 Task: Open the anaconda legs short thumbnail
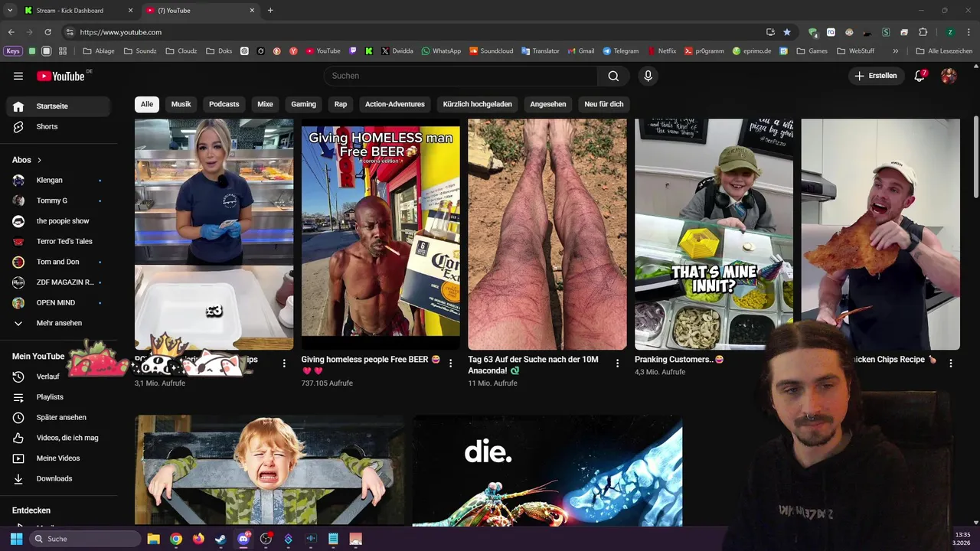pos(547,234)
